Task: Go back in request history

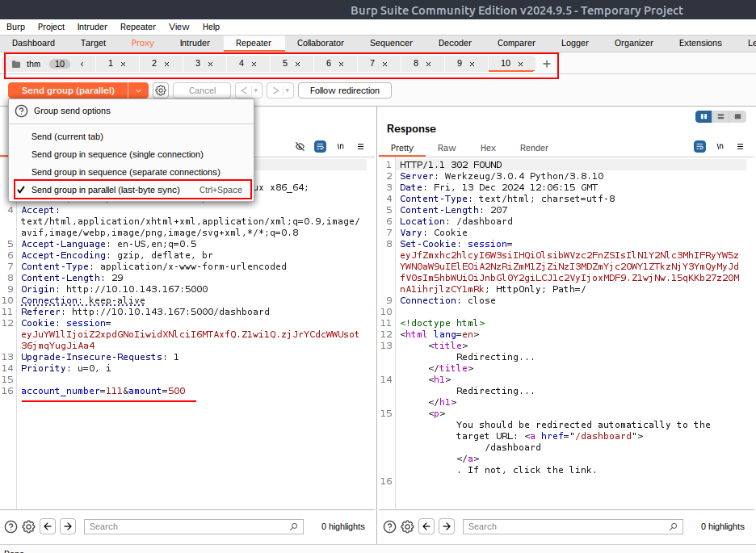Action: click(x=244, y=90)
